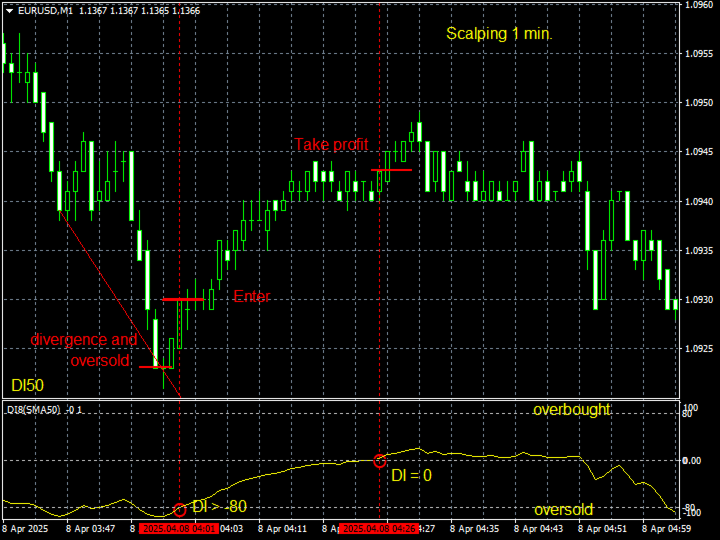Select the diagonal red divergence trendline

pos(120,304)
